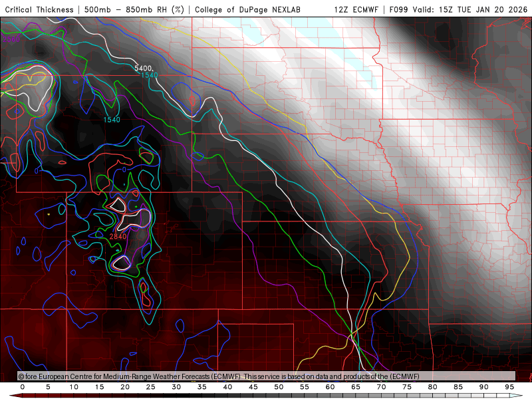This screenshot has height=399, width=532.
Task: Click the 'College of DuPage NEXLAB' header text
Action: click(x=247, y=10)
